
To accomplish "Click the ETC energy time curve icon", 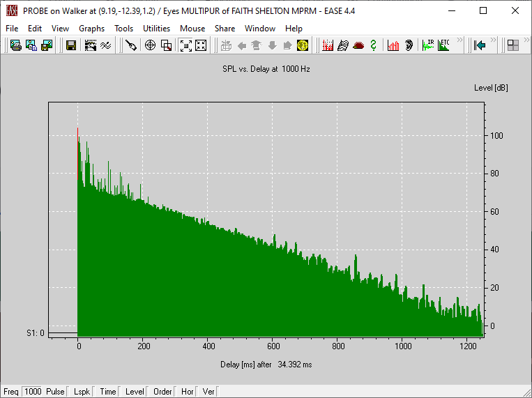I will coord(443,45).
